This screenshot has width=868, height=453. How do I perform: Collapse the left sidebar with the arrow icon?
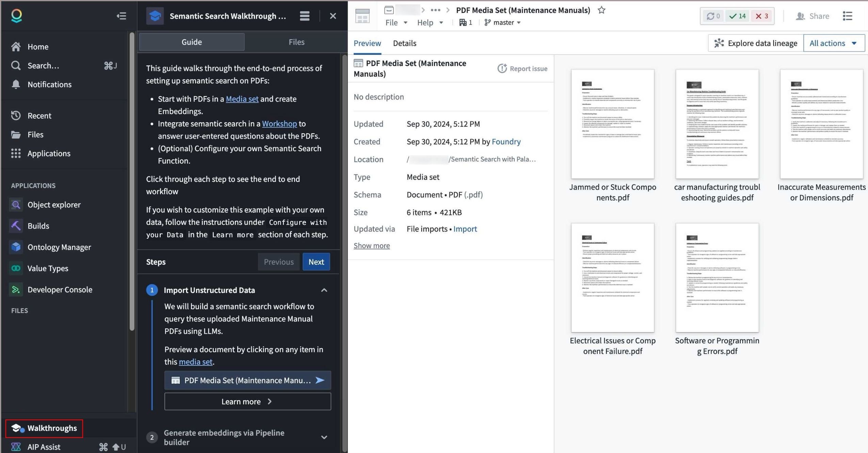tap(121, 16)
